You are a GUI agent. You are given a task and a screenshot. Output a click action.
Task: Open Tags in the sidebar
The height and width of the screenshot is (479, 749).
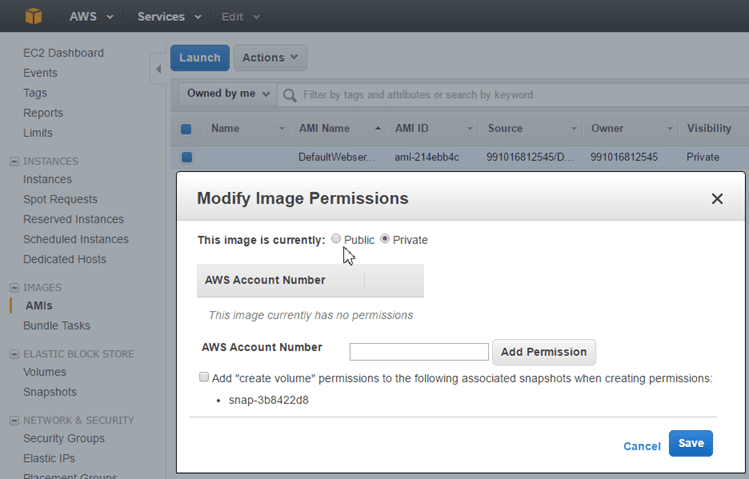[35, 93]
